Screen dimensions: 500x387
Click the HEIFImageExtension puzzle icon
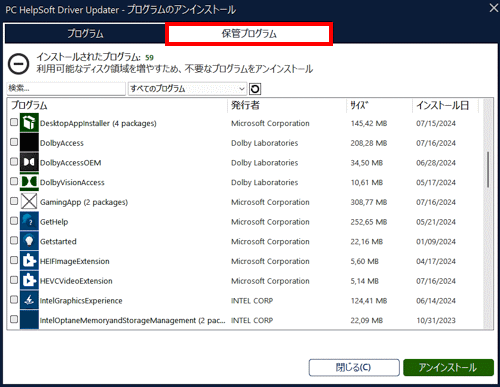29,260
